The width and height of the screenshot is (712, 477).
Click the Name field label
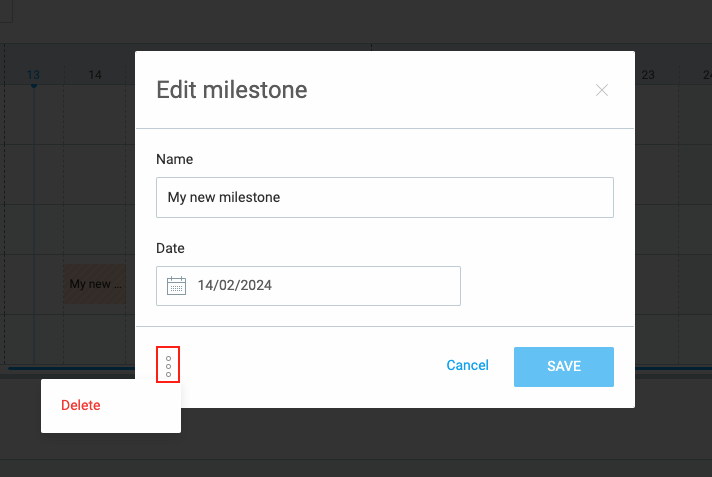175,159
